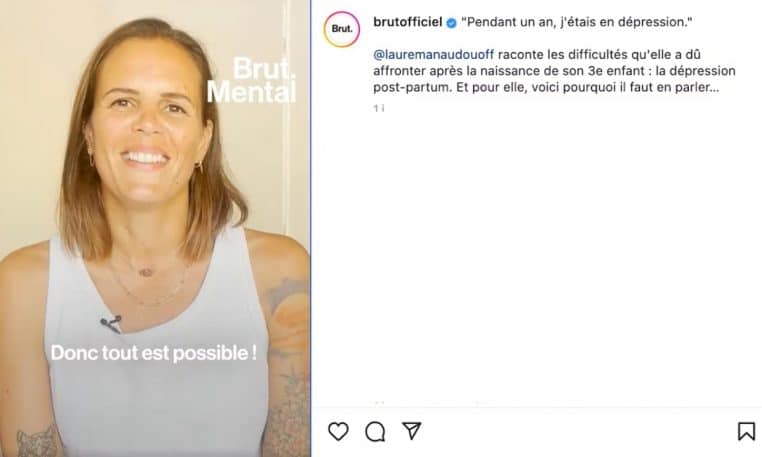Screen dimensions: 762x457
Task: Visit the brutofficiel account name
Action: 407,22
